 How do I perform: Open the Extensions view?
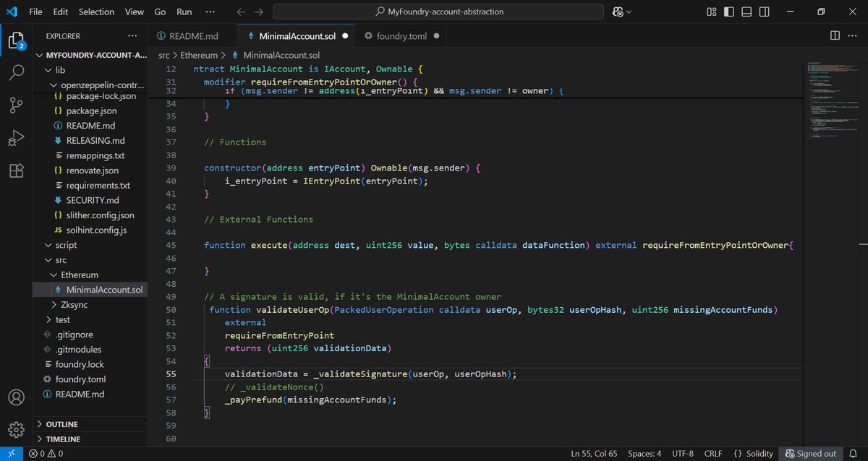click(x=15, y=171)
